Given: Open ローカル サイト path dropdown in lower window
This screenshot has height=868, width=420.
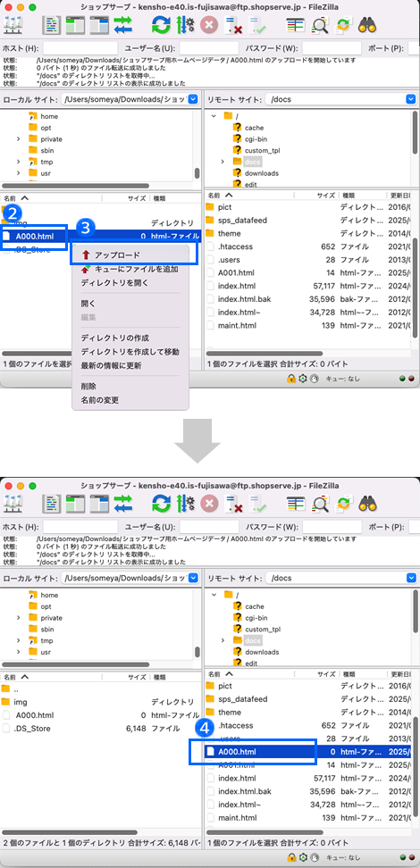Looking at the screenshot, I should click(x=193, y=578).
